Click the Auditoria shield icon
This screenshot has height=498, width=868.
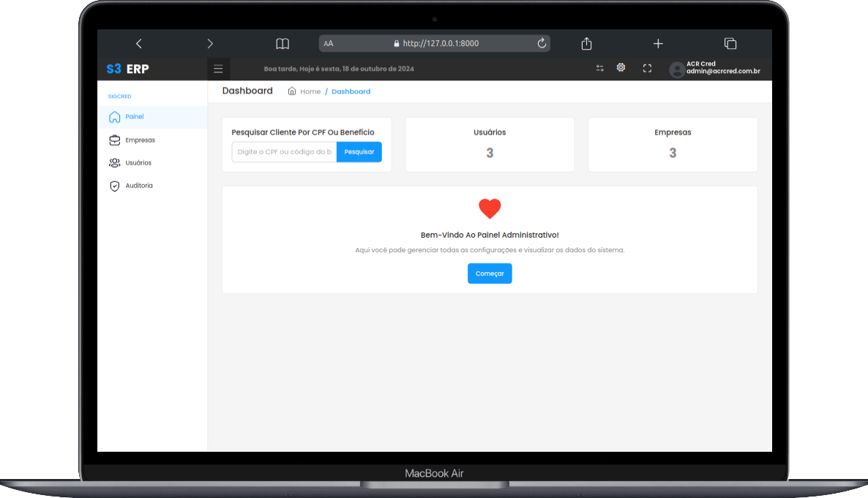[x=115, y=186]
